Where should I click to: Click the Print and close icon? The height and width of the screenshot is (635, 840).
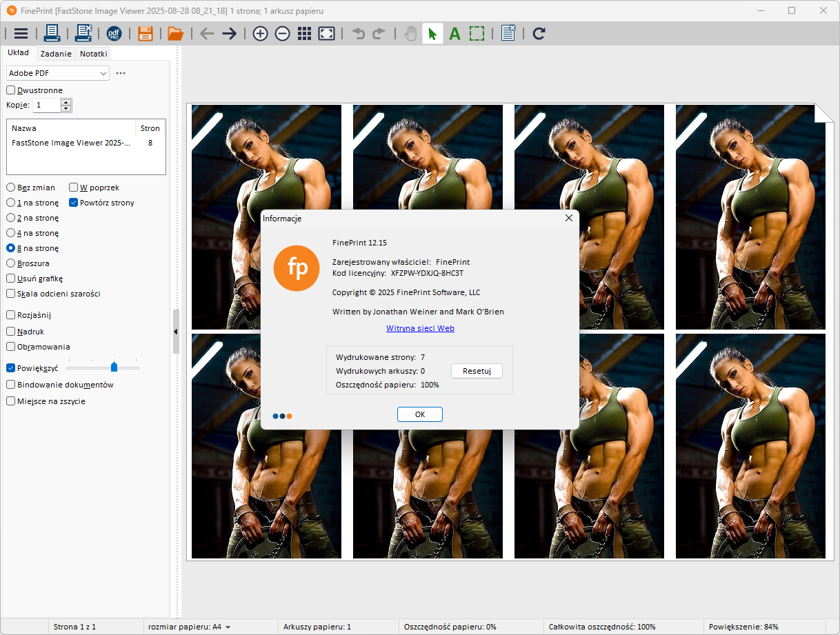coord(83,33)
